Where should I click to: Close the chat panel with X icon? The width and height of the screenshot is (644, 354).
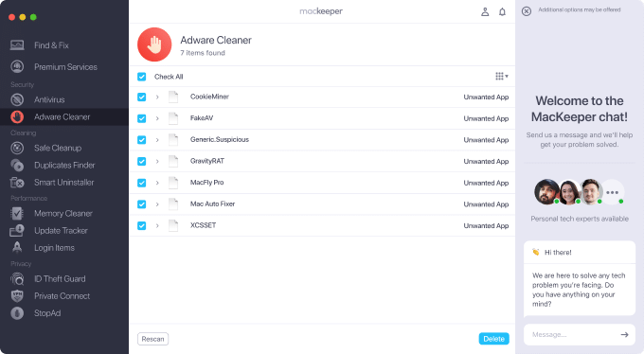pyautogui.click(x=527, y=11)
